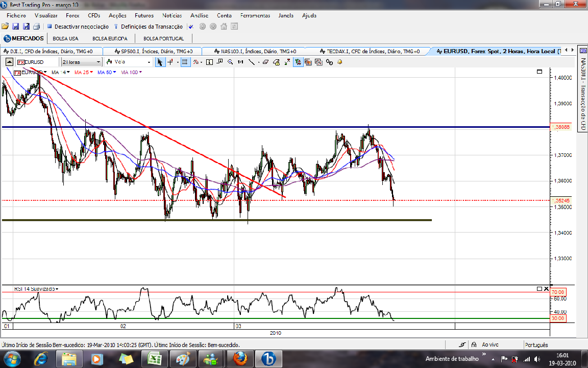This screenshot has height=368, width=588.
Task: Select the arrow pointer tool
Action: pyautogui.click(x=160, y=62)
